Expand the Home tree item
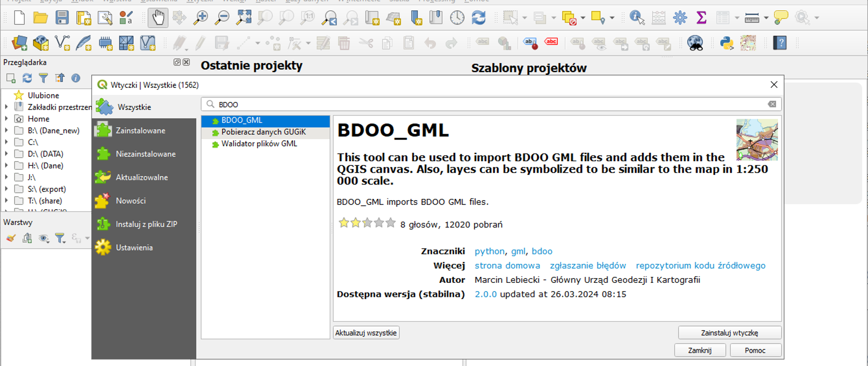The height and width of the screenshot is (366, 868). coord(6,119)
